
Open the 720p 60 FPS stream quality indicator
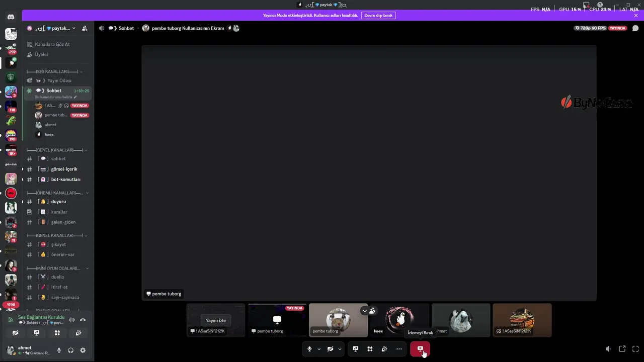click(x=590, y=28)
